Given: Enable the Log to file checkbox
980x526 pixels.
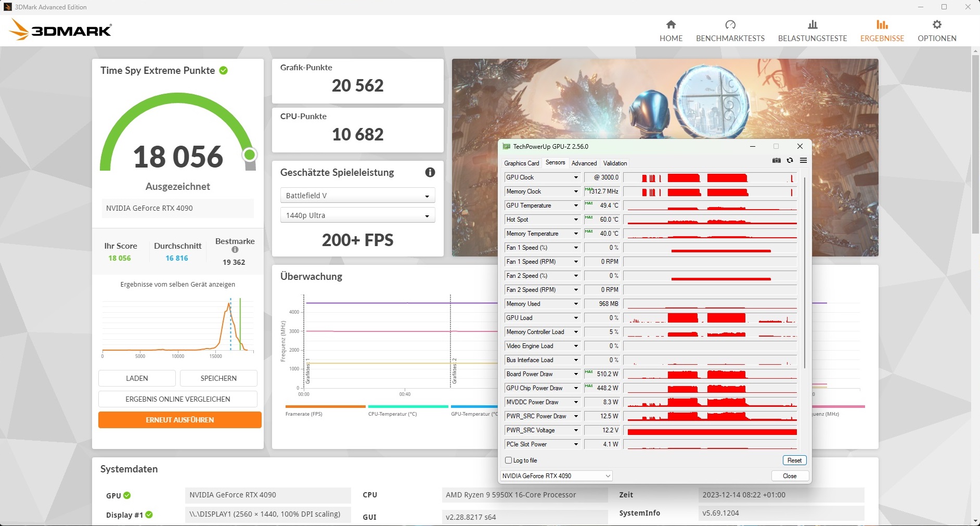Looking at the screenshot, I should [x=509, y=460].
